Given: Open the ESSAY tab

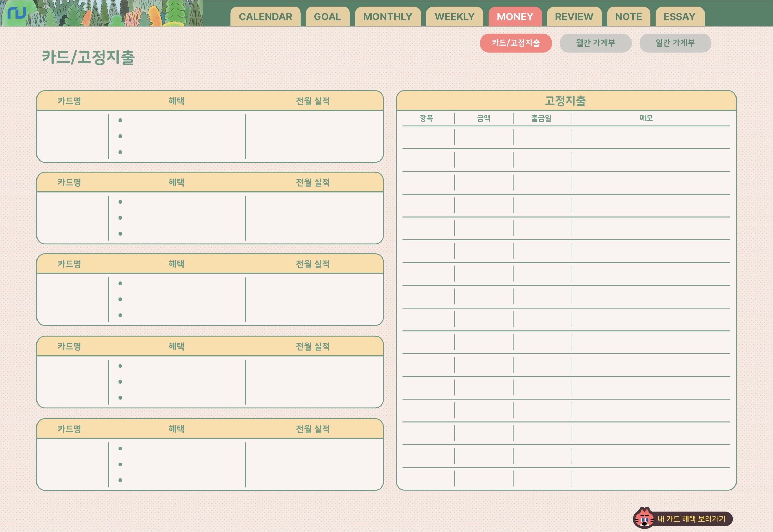Looking at the screenshot, I should (x=679, y=17).
